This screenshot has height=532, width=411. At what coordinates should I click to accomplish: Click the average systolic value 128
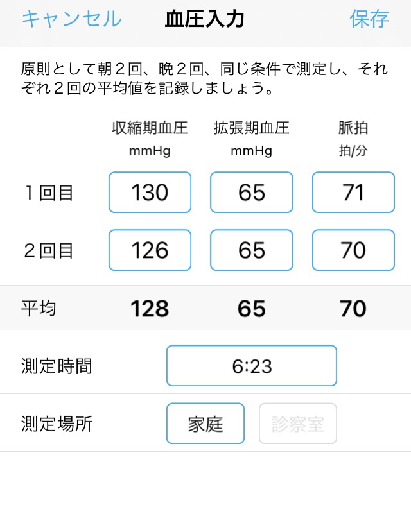[x=150, y=309]
